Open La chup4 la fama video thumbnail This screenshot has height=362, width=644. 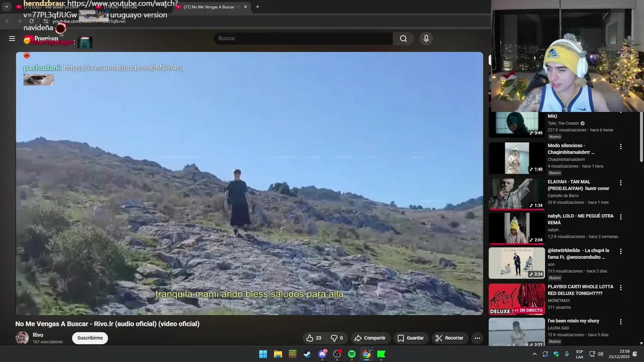pos(517,263)
